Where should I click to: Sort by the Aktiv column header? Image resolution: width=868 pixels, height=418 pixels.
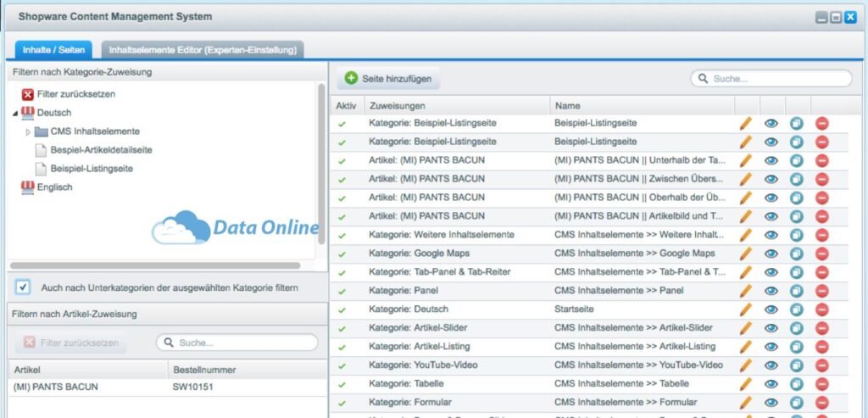(347, 106)
